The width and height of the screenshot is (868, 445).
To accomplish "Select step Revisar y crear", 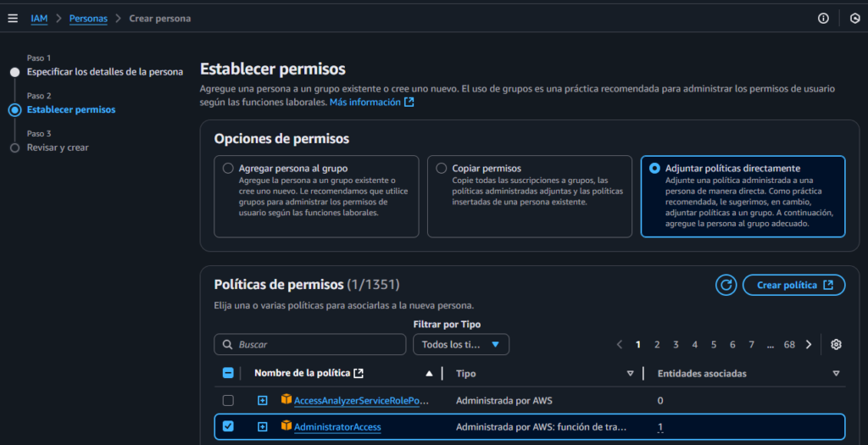I will click(58, 147).
